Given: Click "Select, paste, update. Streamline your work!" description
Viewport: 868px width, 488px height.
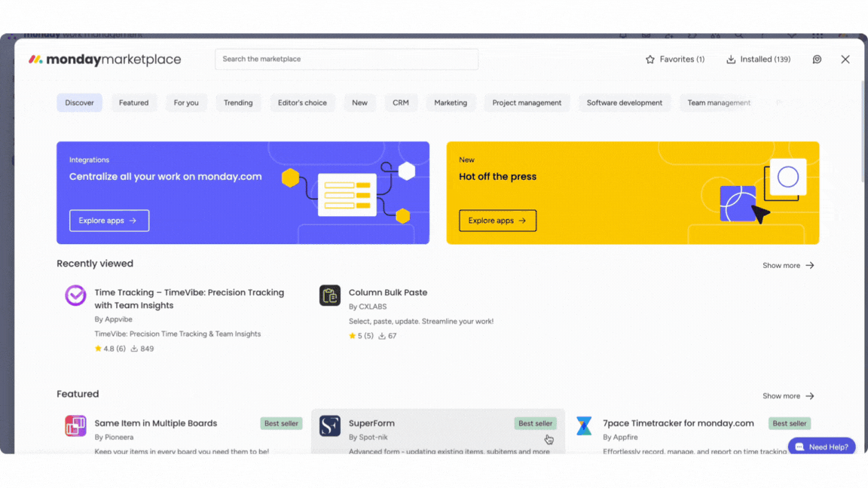Looking at the screenshot, I should 421,322.
